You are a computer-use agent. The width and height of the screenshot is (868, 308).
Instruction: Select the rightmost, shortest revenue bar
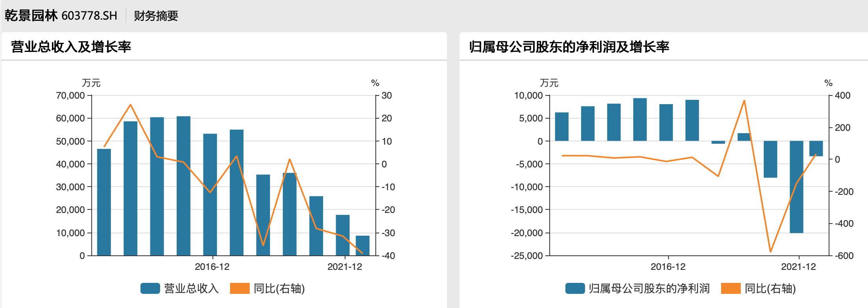coord(362,245)
